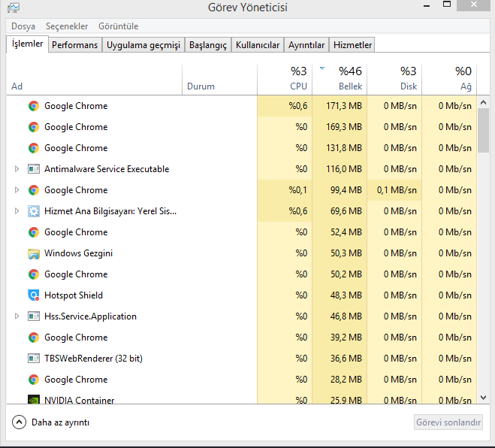Click the 116,0 MB memory value
Viewport: 495px width, 448px height.
pyautogui.click(x=344, y=169)
